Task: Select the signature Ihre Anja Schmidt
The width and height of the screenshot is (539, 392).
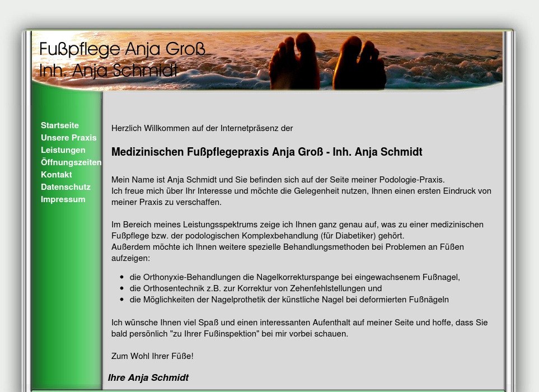Action: pos(148,377)
